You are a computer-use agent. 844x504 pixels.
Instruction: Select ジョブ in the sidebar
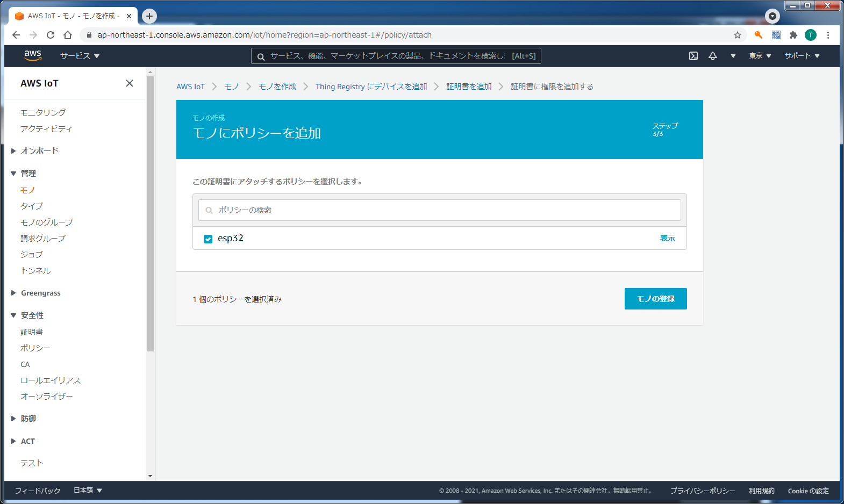pos(32,254)
